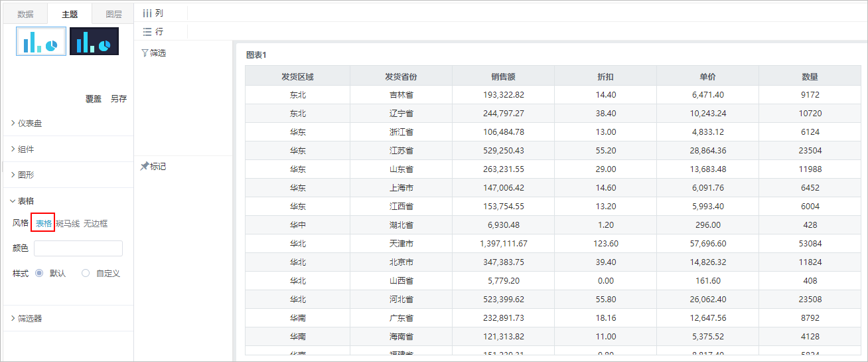Switch to the 数据 tab
The height and width of the screenshot is (362, 868).
click(x=25, y=14)
